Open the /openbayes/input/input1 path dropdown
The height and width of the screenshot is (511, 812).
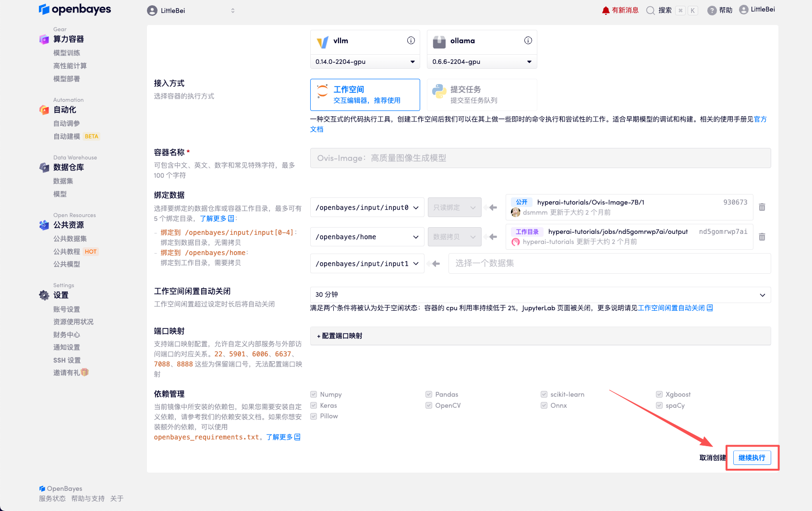(367, 264)
